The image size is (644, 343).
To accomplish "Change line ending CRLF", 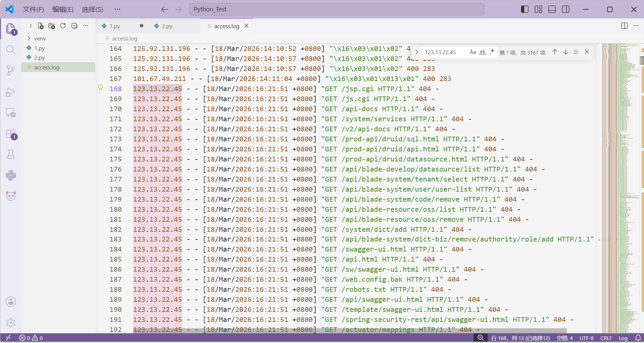I will (x=606, y=338).
